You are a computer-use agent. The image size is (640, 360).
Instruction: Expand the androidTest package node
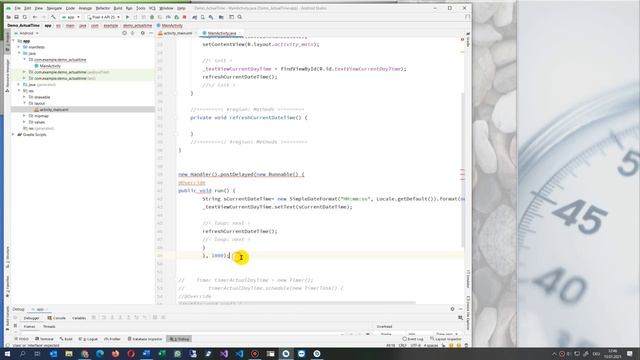pos(24,72)
